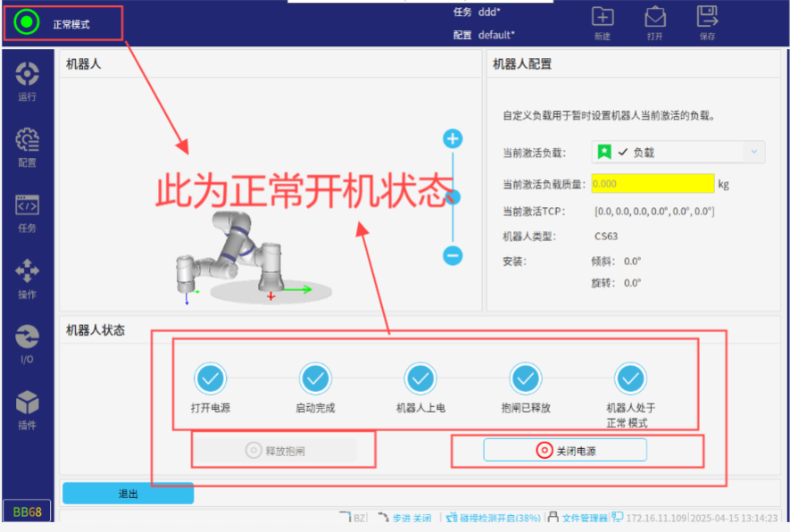Click the yellow 当前激活负载质量 input field
Screen dimensions: 790x532
point(653,184)
